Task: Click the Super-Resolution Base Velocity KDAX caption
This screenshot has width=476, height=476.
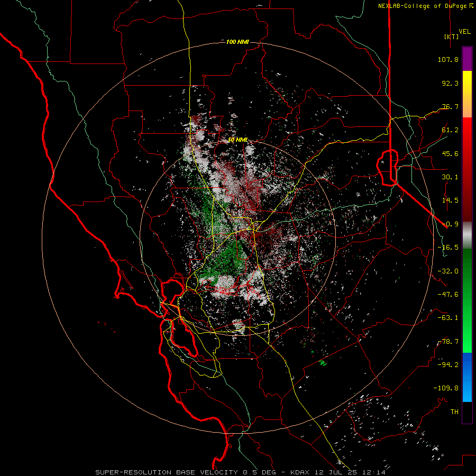Action: tap(241, 472)
